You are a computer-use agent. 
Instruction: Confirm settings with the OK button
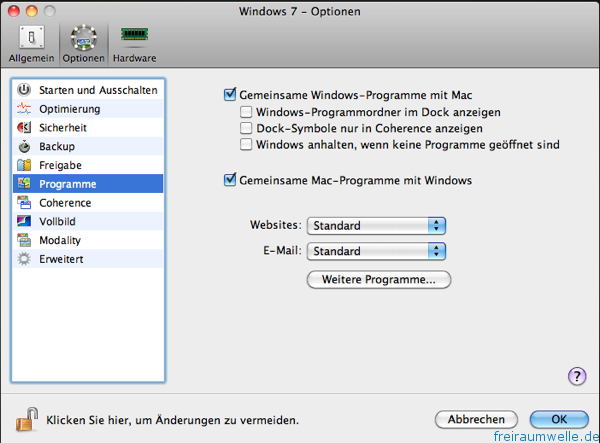pyautogui.click(x=559, y=419)
